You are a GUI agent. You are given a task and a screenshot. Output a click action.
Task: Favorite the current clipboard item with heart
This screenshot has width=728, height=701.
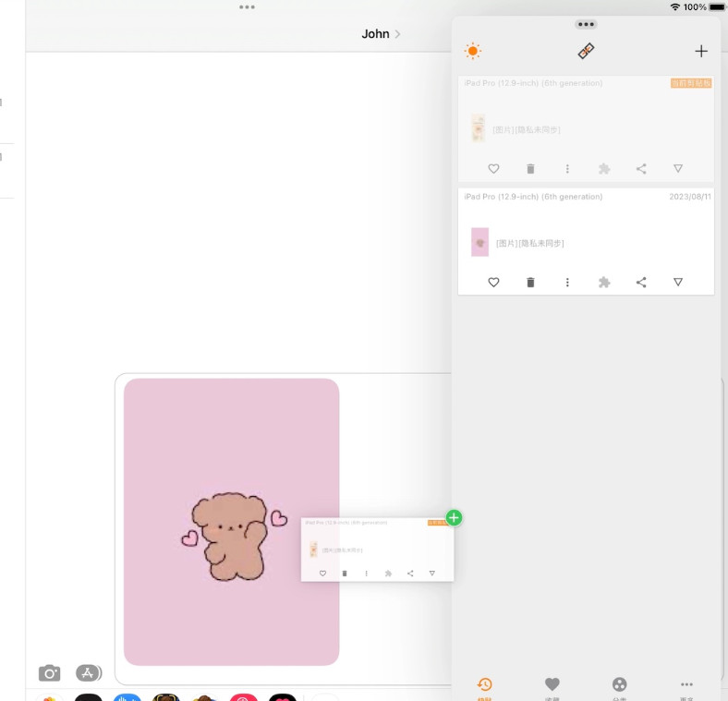click(493, 168)
